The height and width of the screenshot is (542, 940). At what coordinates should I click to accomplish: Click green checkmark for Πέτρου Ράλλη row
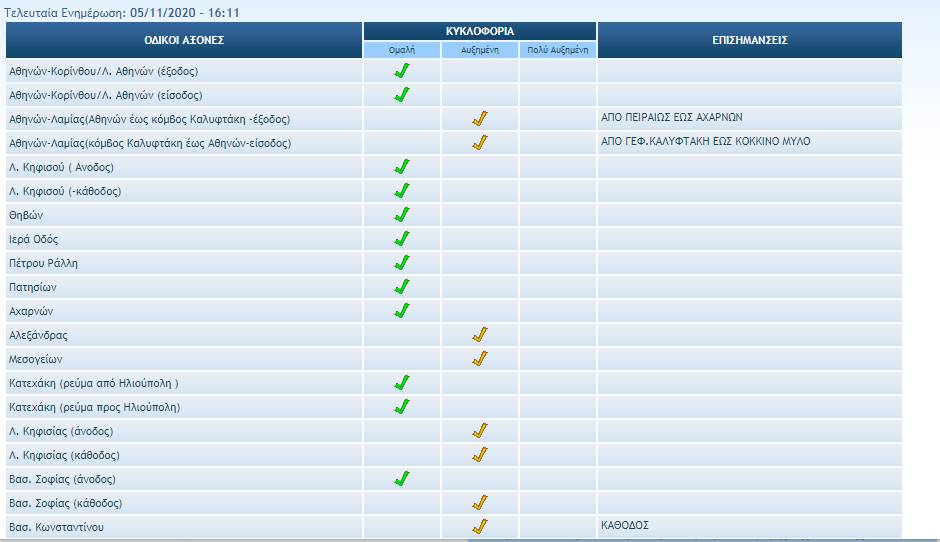[x=402, y=263]
